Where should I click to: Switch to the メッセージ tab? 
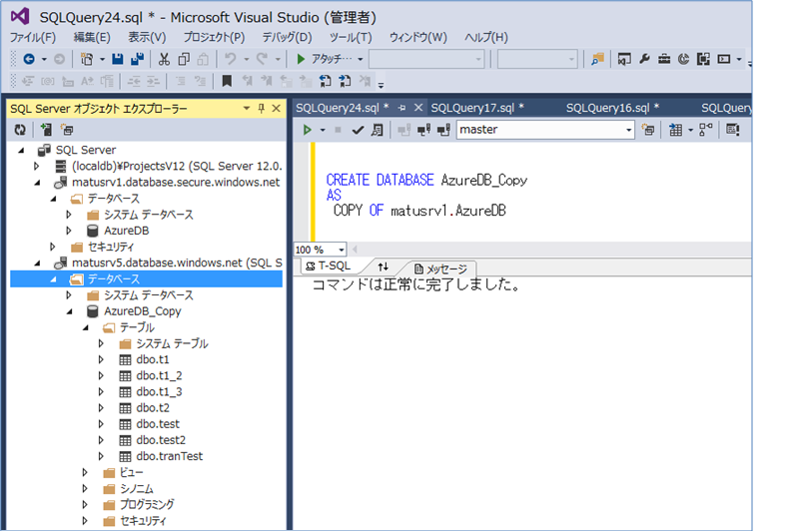tap(440, 268)
